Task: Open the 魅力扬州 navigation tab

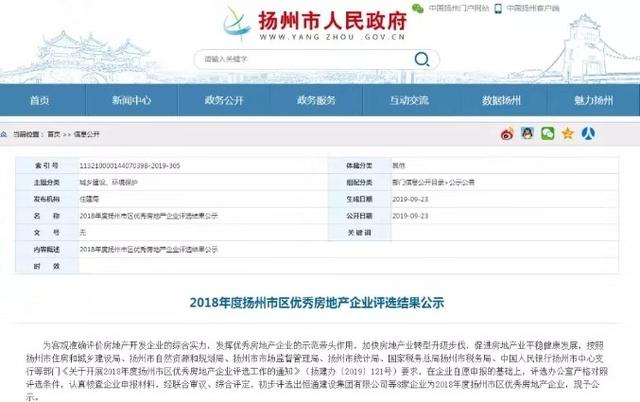Action: point(593,100)
